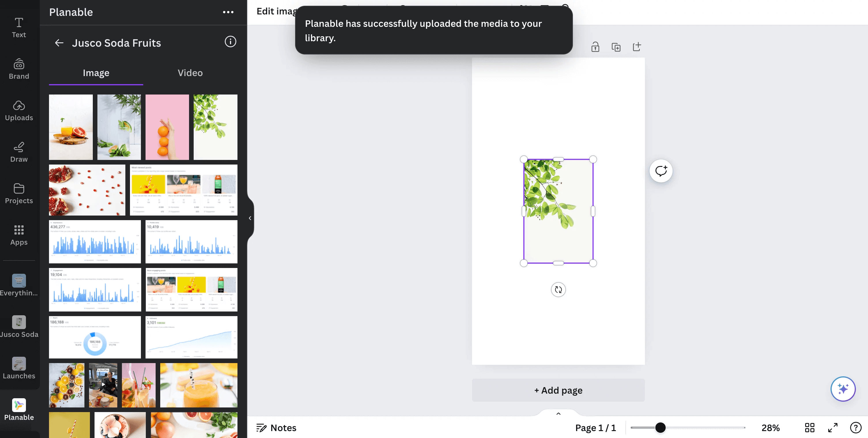Click the back arrow to Jusco Soda Fruits
Viewport: 868px width, 438px height.
58,43
